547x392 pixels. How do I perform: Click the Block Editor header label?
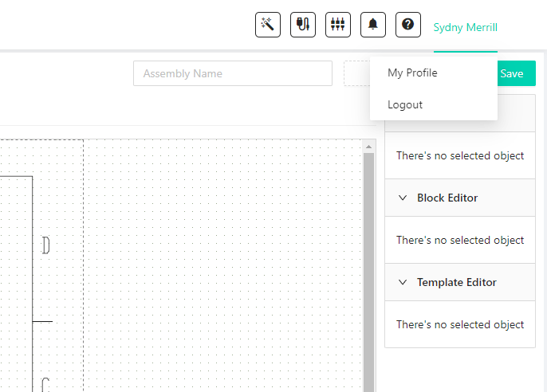[x=447, y=198]
